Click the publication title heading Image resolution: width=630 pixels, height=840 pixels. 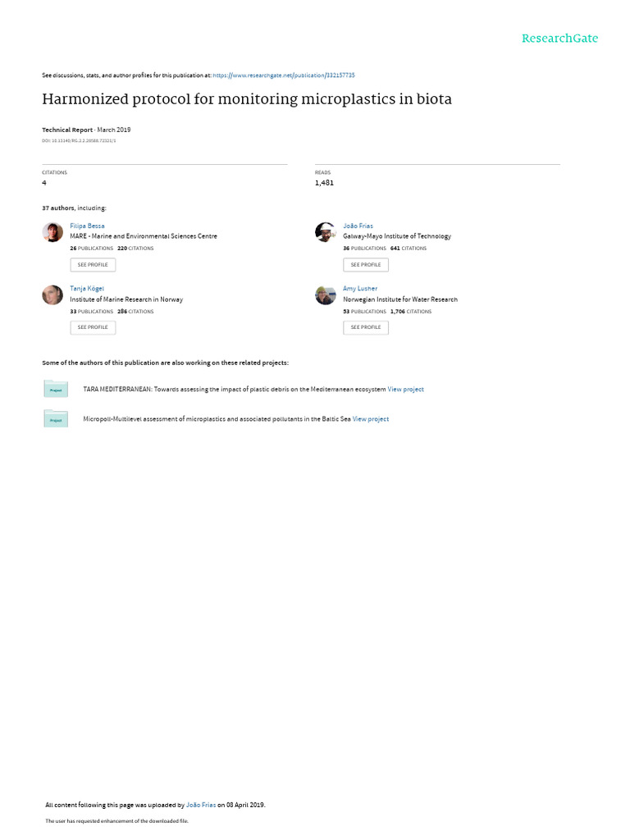[x=247, y=99]
